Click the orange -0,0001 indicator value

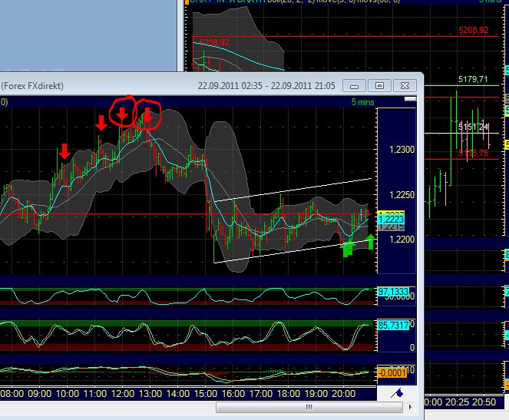point(392,373)
